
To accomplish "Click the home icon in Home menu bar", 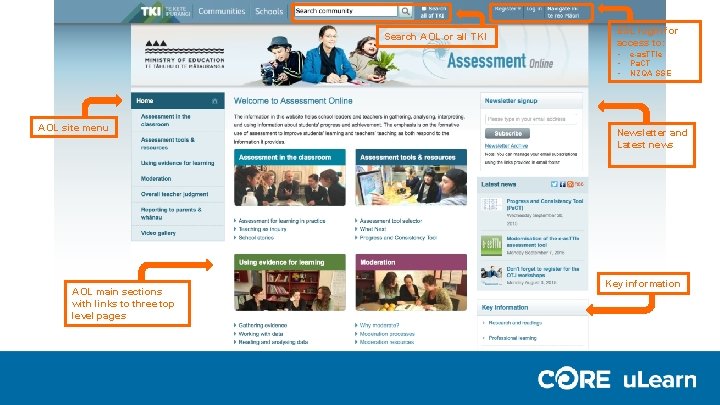I will [214, 101].
